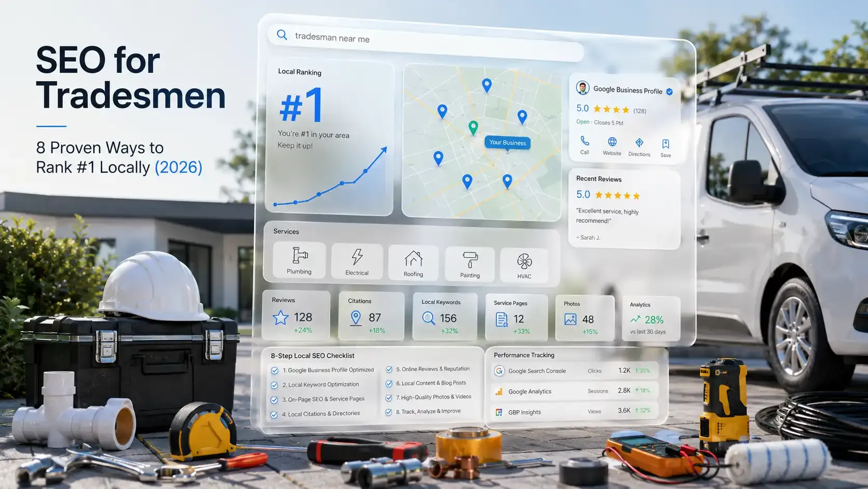Click the Call phone icon
Viewport: 868px width, 489px height.
[x=585, y=141]
